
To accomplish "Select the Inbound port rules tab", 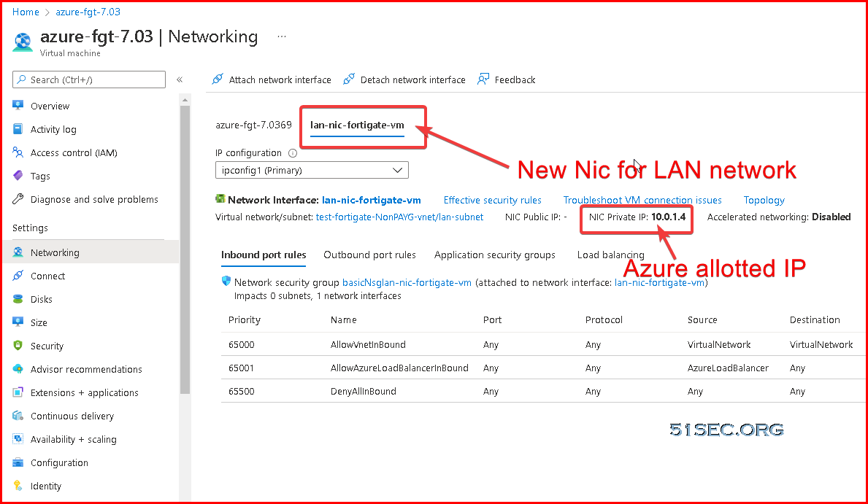I will tap(264, 255).
